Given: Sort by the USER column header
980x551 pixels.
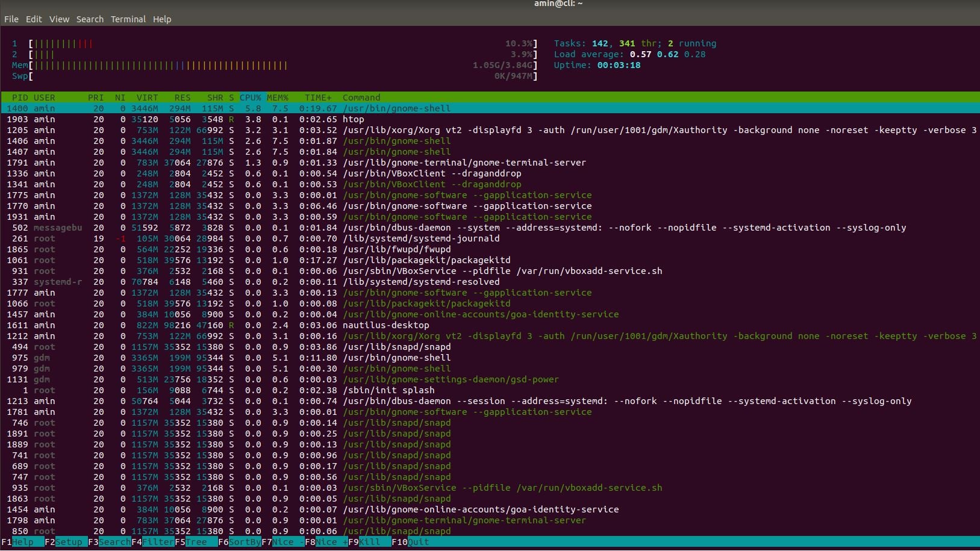Looking at the screenshot, I should 44,98.
